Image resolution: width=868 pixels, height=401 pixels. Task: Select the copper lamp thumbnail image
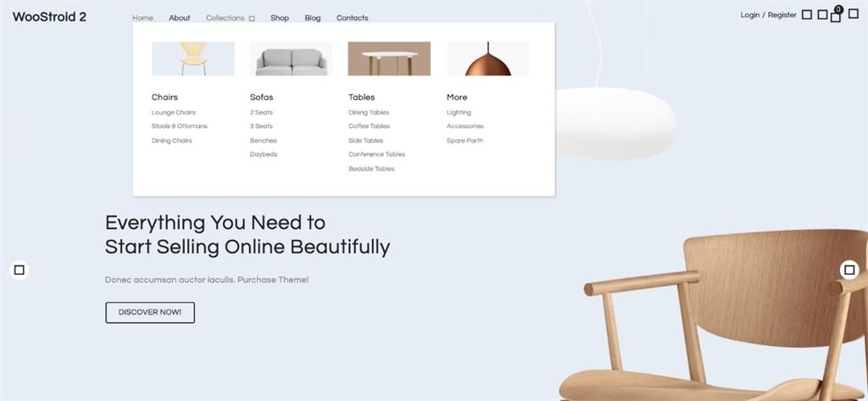click(x=487, y=58)
